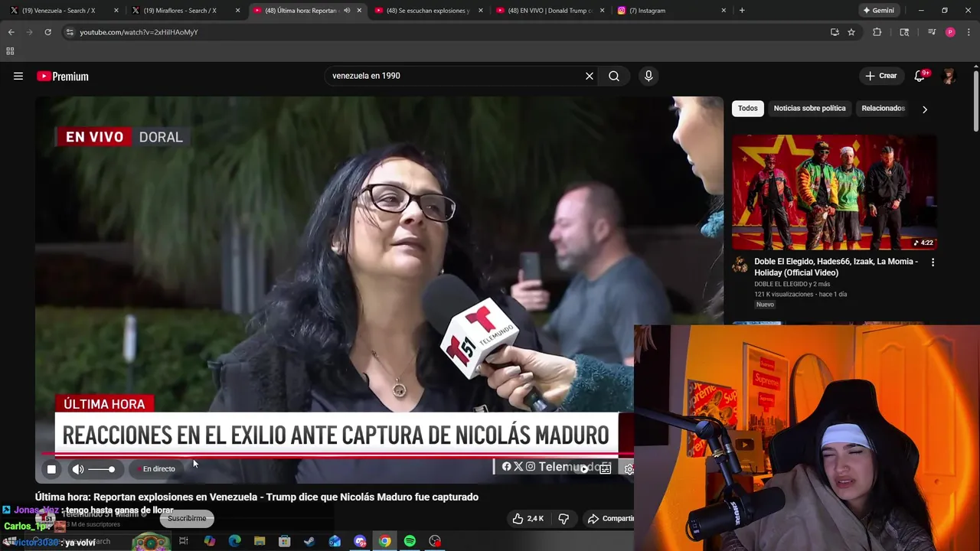Open Chrome profile 'P' avatar
Viewport: 980px width, 551px height.
pyautogui.click(x=950, y=32)
